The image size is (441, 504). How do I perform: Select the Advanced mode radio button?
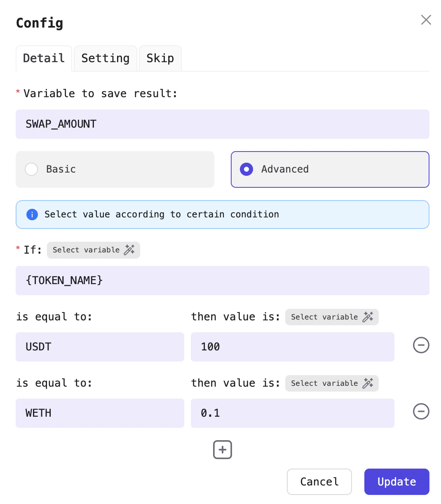tap(246, 169)
